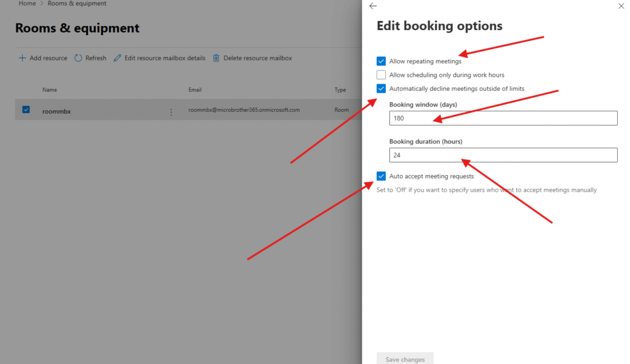
Task: Toggle Automatically decline meetings outside of limits
Action: (x=381, y=89)
